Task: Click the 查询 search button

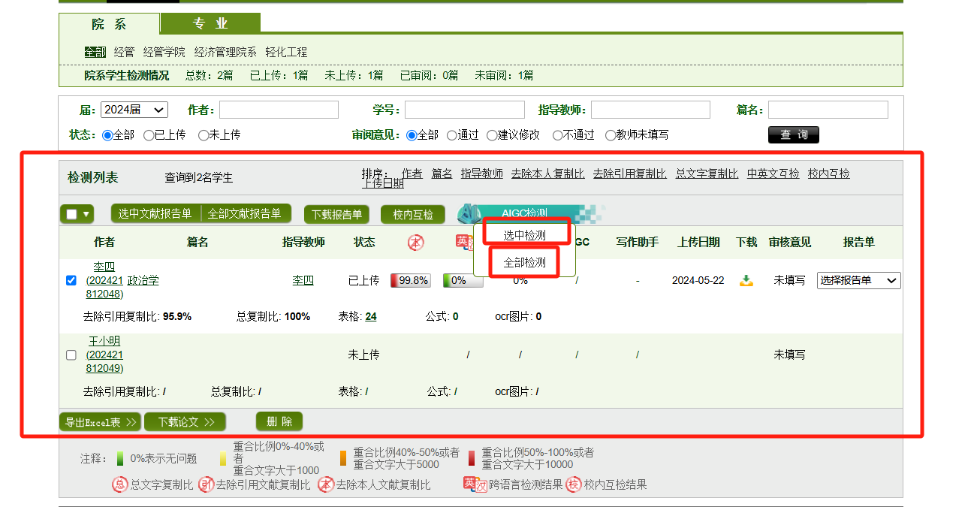Action: tap(793, 134)
